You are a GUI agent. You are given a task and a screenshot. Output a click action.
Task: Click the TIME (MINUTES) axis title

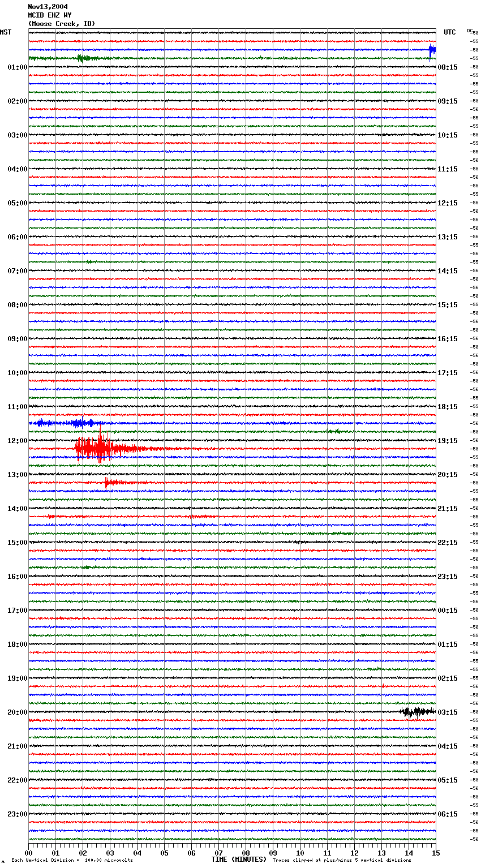[x=239, y=860]
